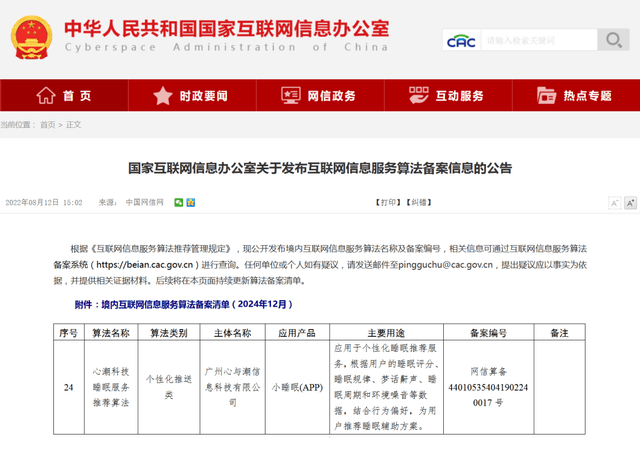Share article via green WeChat icon
This screenshot has height=460, width=640.
(x=179, y=202)
